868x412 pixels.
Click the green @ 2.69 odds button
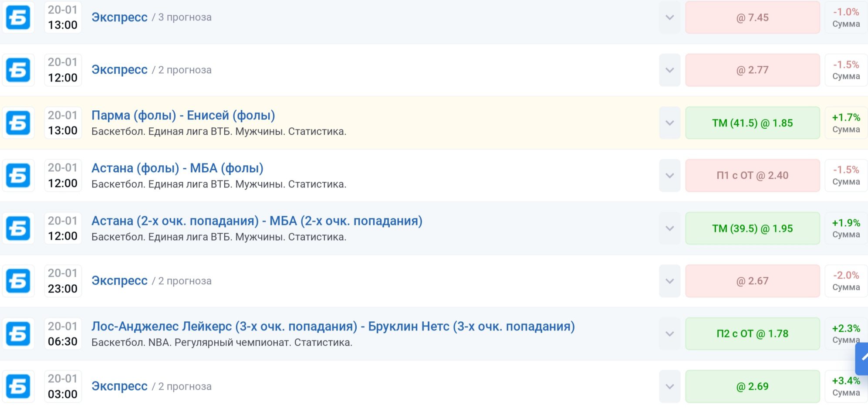click(753, 386)
